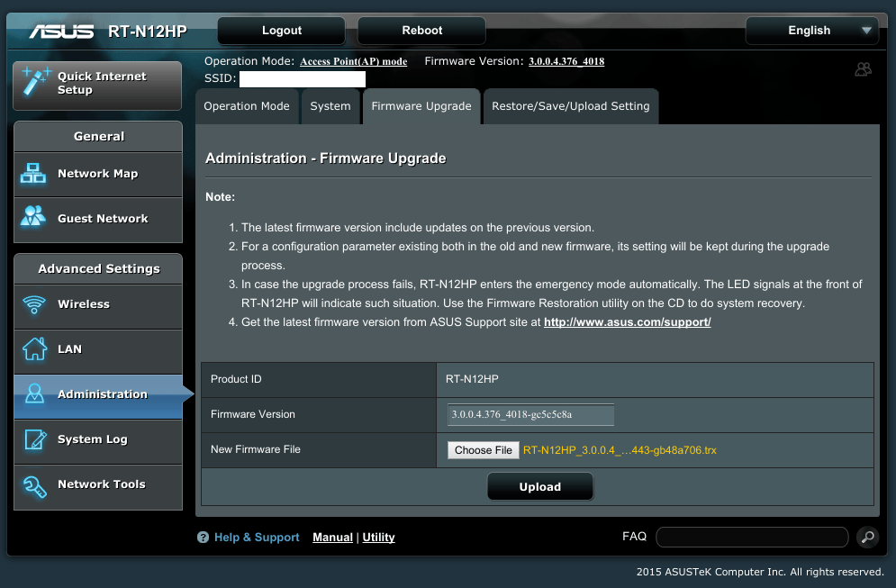Click the SSID value box
Screen dimensions: 896x588
pyautogui.click(x=303, y=79)
